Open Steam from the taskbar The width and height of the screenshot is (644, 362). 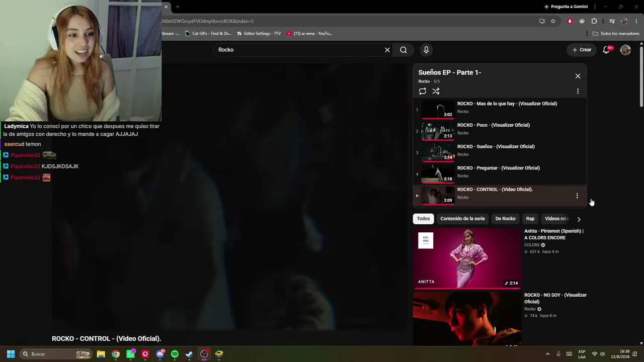(x=189, y=354)
